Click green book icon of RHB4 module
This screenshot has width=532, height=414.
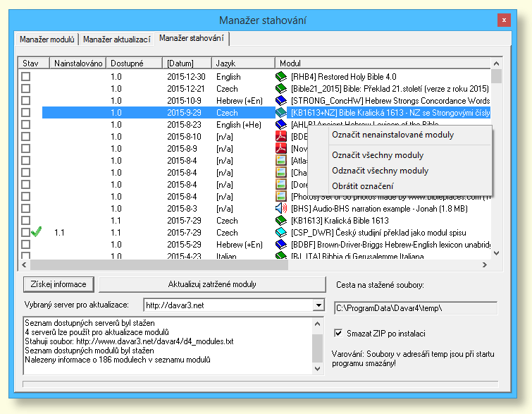coord(280,76)
